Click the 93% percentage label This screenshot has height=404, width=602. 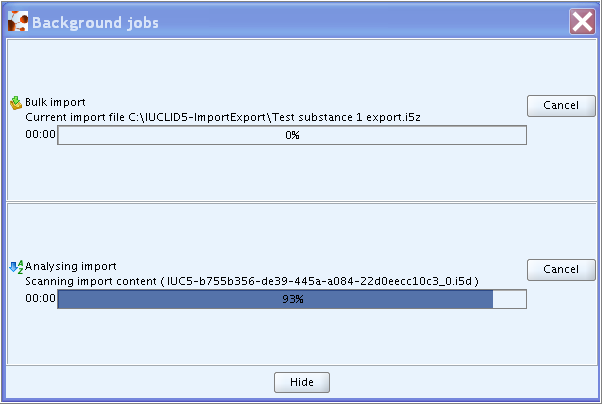[293, 299]
